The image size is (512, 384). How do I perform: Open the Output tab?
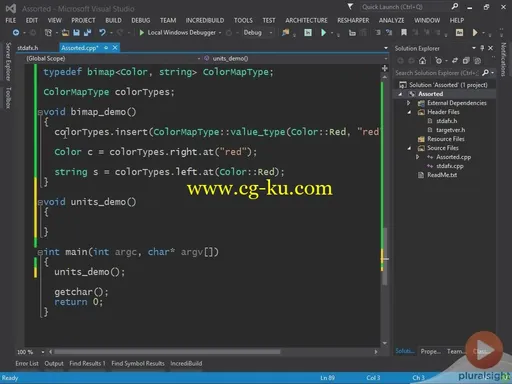pyautogui.click(x=54, y=364)
